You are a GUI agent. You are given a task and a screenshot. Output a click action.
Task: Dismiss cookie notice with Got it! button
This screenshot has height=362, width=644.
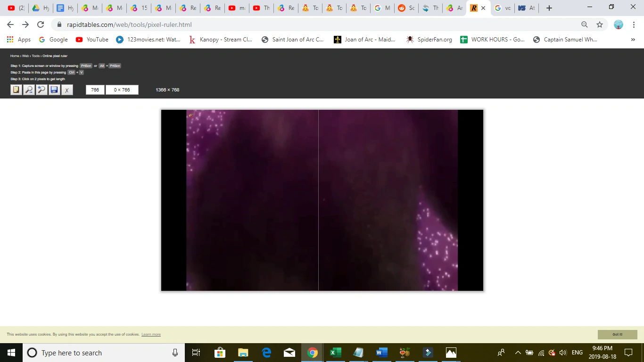[x=618, y=335]
